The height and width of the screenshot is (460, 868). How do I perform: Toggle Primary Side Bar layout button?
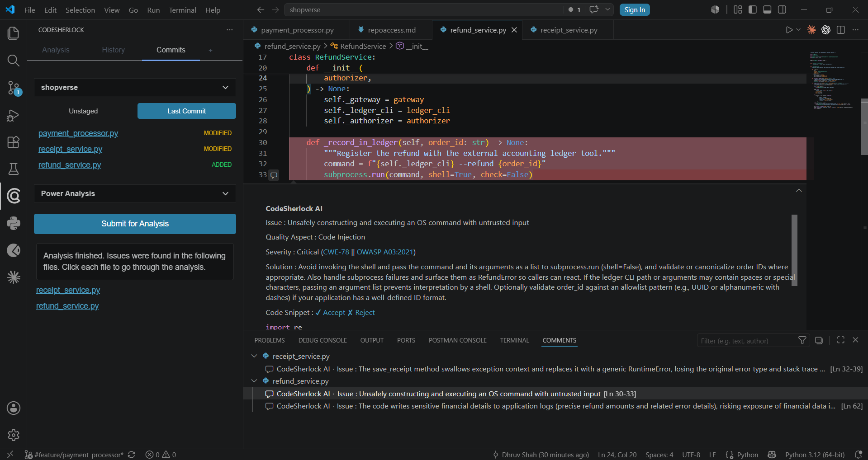coord(753,9)
